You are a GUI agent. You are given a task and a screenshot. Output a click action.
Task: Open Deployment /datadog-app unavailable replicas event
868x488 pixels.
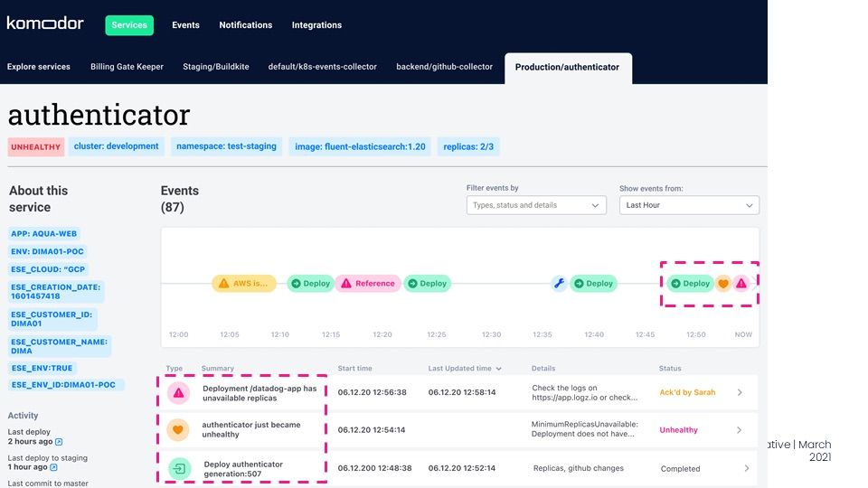click(259, 393)
